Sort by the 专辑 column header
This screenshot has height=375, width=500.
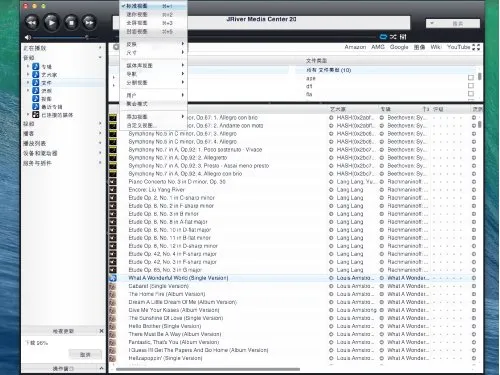coord(386,109)
